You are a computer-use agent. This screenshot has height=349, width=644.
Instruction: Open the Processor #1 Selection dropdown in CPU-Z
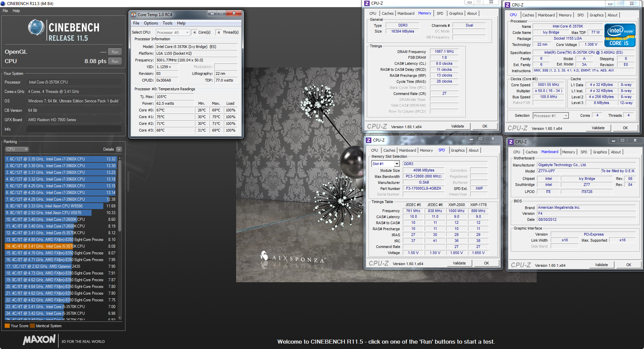(x=550, y=116)
